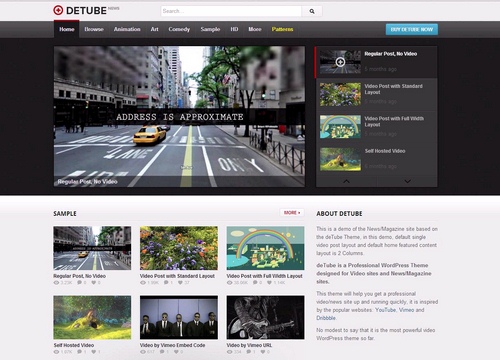Open the More menu in navigation bar
This screenshot has height=360, width=500.
[x=255, y=29]
